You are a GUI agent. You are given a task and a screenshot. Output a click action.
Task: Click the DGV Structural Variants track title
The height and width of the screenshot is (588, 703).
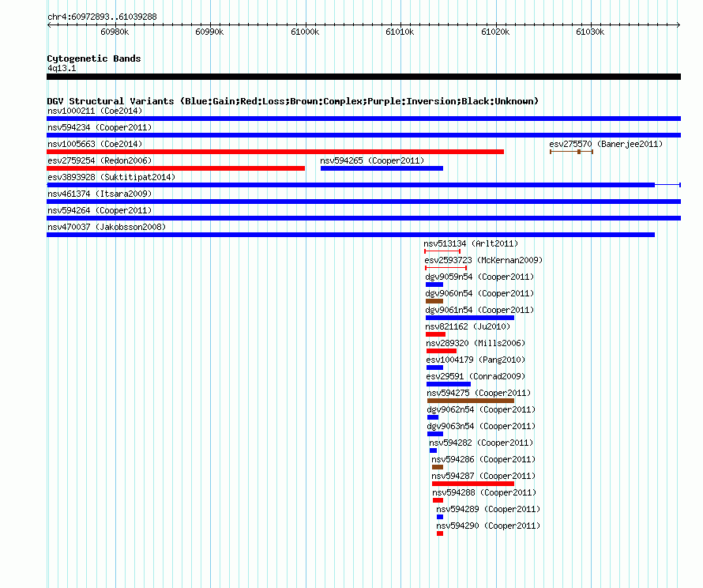pos(293,101)
